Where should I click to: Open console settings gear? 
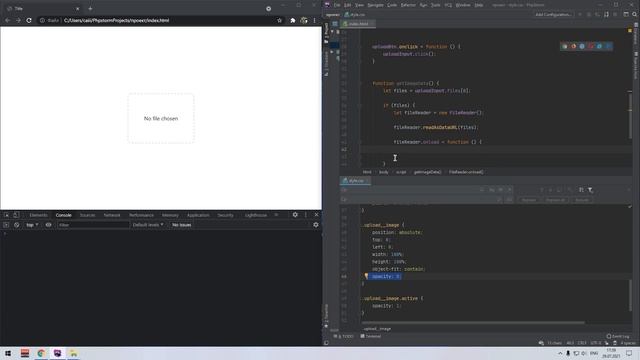tap(316, 225)
